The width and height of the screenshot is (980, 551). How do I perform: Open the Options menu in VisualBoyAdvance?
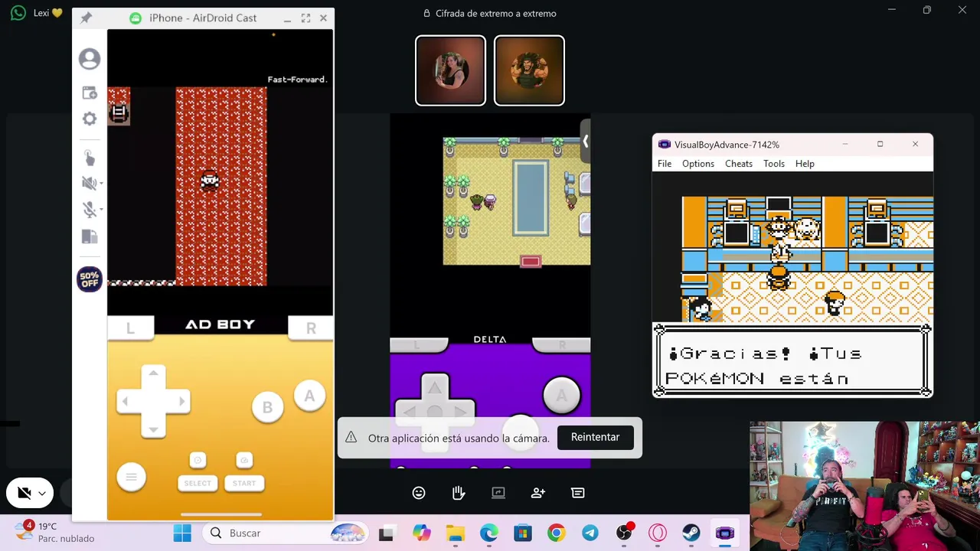[x=698, y=164]
